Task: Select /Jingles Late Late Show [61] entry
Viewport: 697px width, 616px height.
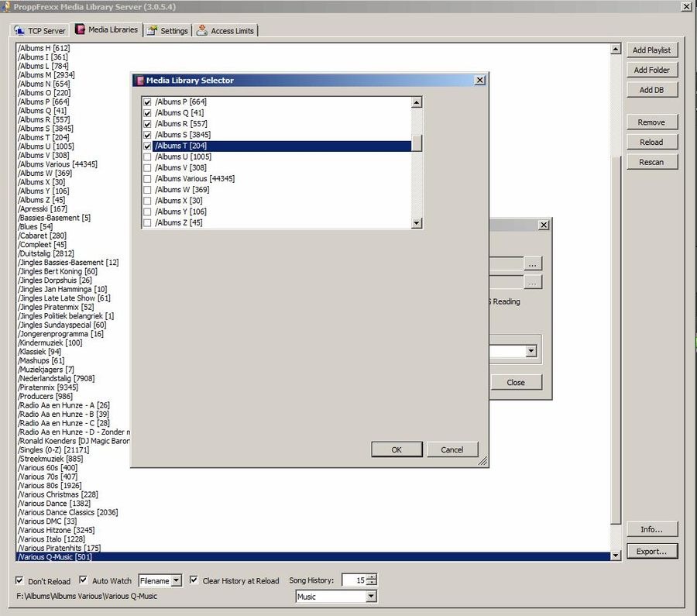Action: pyautogui.click(x=64, y=298)
